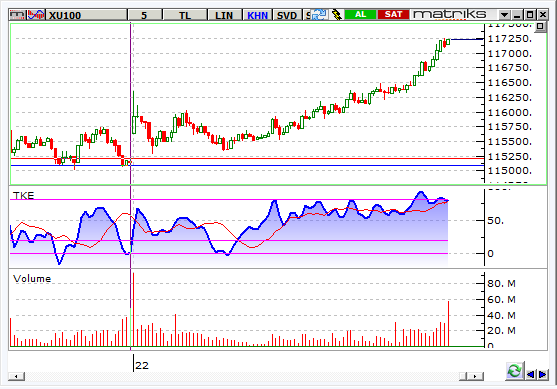The width and height of the screenshot is (557, 389).
Task: Click the blue refresh arrows toolbar icon
Action: coord(319,15)
